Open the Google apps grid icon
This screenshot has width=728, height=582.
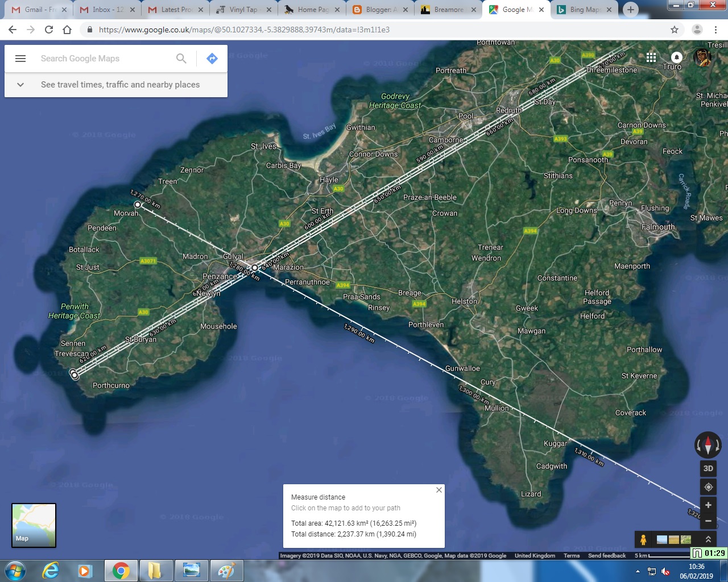coord(651,57)
